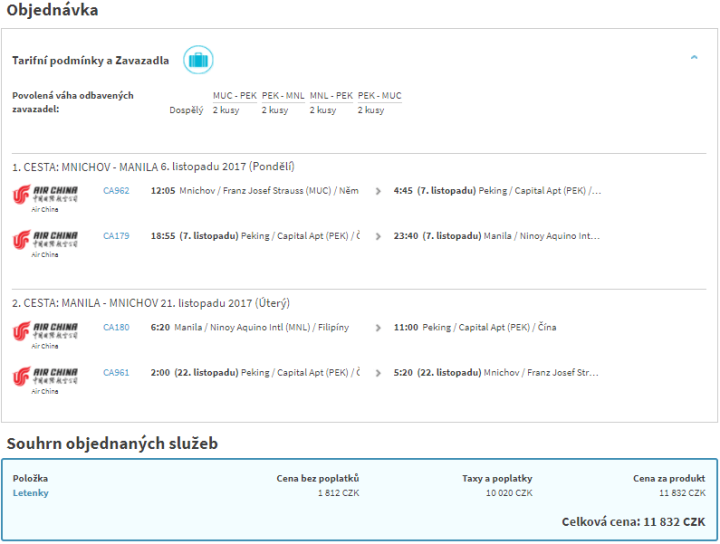Click the arrow icon in the CA961 row
Screen dimensions: 720x544
pos(378,373)
